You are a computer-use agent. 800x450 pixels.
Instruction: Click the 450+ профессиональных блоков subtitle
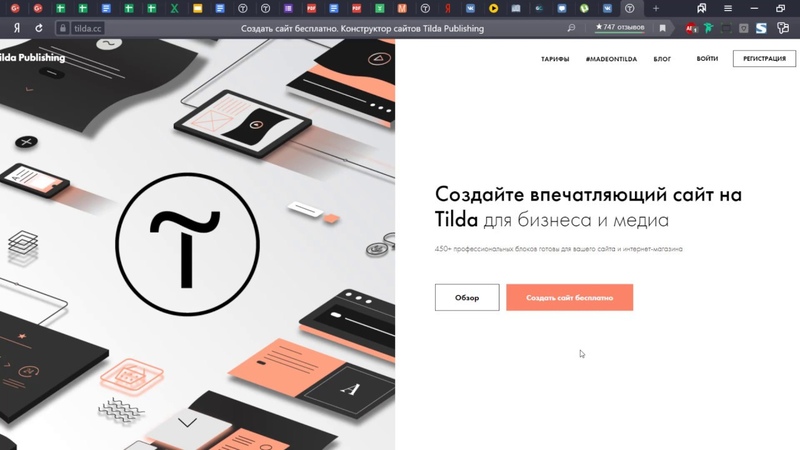click(559, 249)
